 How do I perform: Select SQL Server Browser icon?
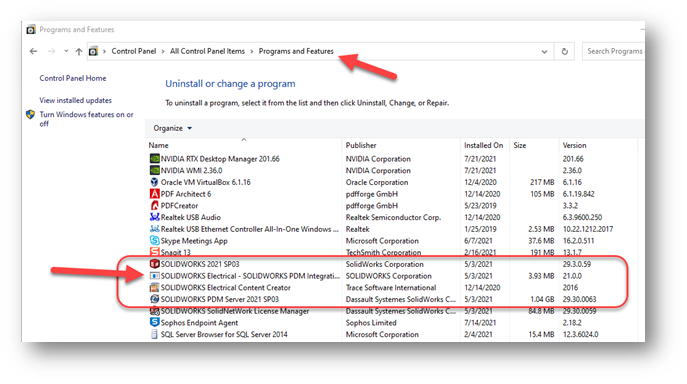[x=154, y=334]
